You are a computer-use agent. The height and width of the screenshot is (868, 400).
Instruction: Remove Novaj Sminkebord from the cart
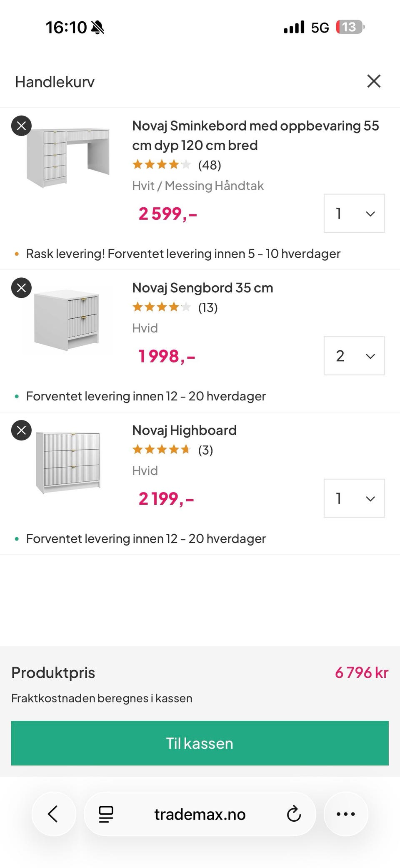[21, 126]
